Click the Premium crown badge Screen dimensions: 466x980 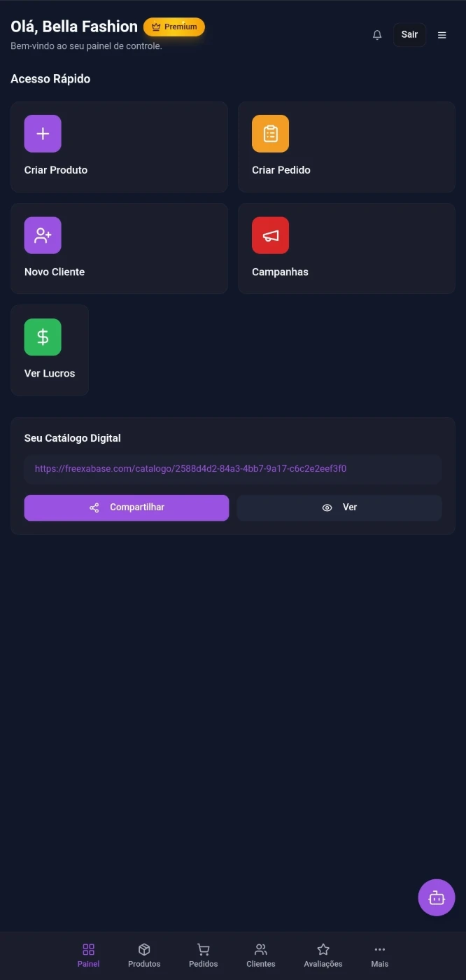coord(174,27)
